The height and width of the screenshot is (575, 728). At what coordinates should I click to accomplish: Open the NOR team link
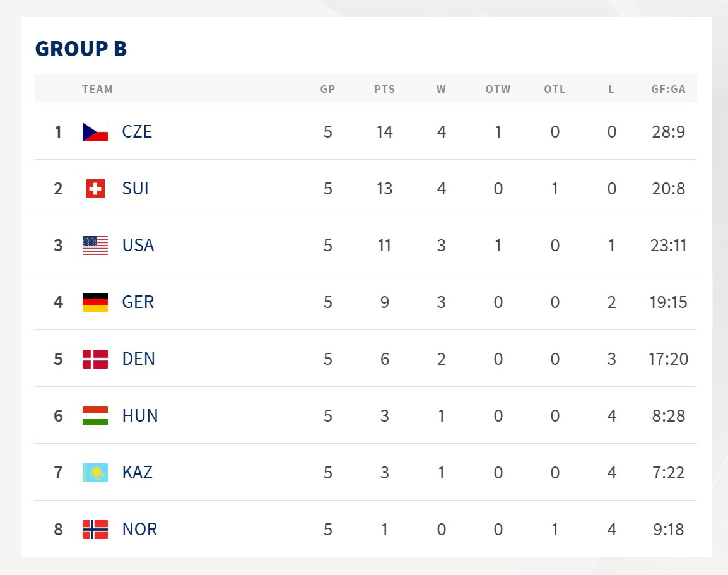pos(139,530)
